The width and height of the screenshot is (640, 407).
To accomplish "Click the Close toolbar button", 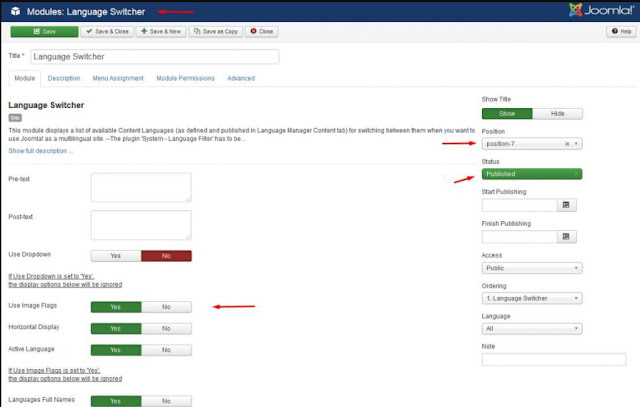I will [x=262, y=31].
